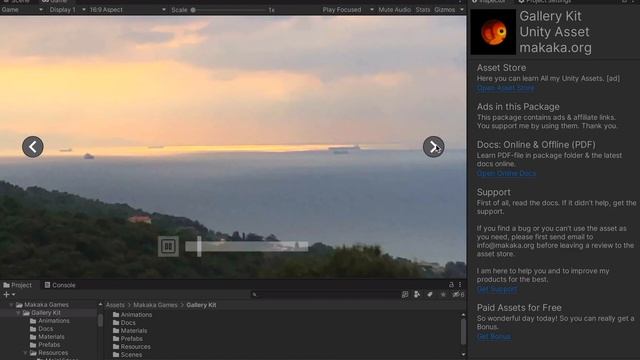Click the Get Support link
This screenshot has height=360, width=640.
click(x=497, y=289)
